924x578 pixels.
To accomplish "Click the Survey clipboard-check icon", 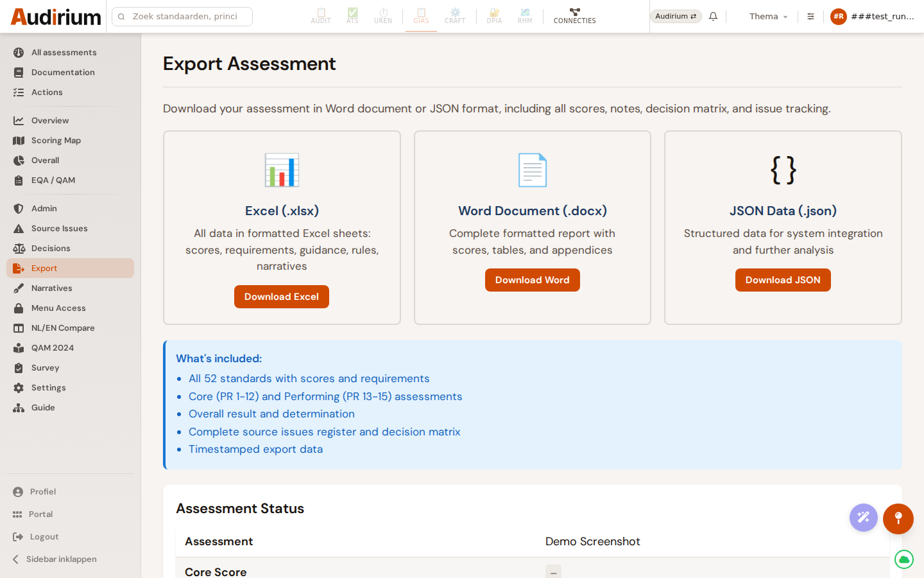I will point(19,368).
